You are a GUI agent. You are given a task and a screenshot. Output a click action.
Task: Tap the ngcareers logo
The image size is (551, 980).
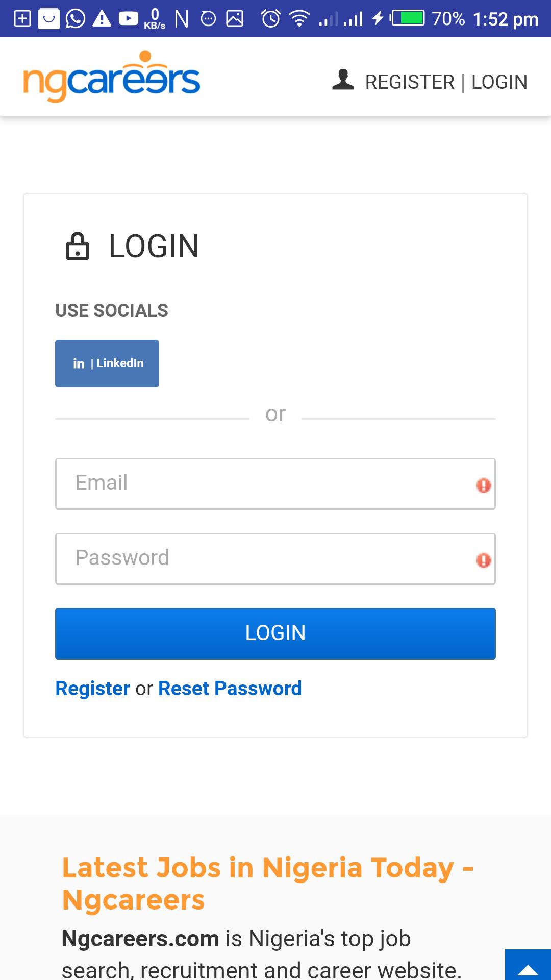click(112, 78)
